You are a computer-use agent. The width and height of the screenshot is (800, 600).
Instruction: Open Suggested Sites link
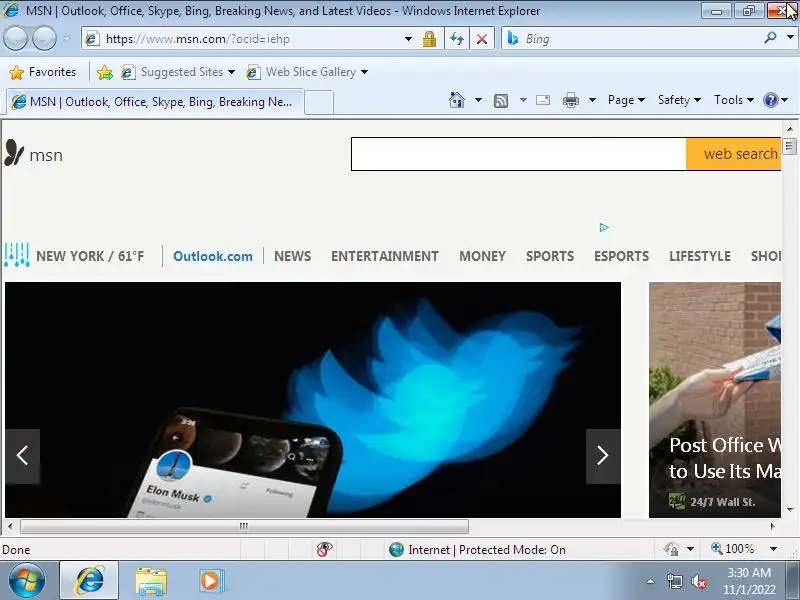[x=178, y=72]
